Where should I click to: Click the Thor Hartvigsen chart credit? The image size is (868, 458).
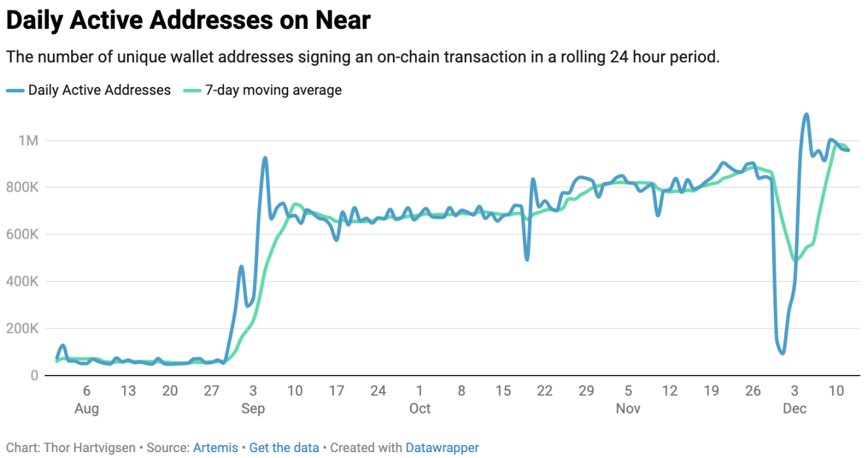pos(90,448)
